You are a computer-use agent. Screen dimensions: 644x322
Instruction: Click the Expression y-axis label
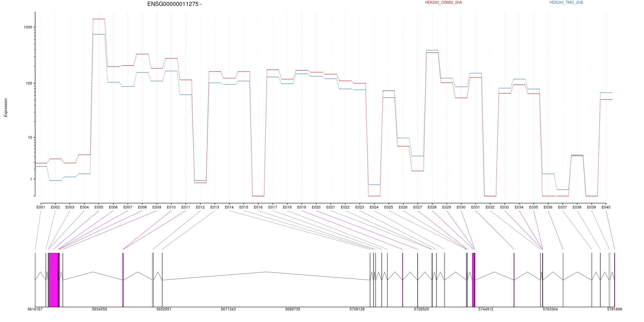[6, 108]
